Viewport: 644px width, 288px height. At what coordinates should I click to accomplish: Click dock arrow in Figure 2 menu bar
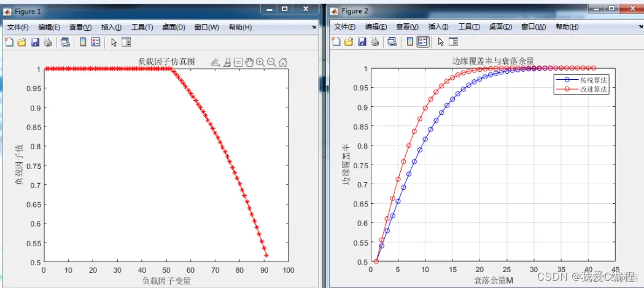pos(641,26)
